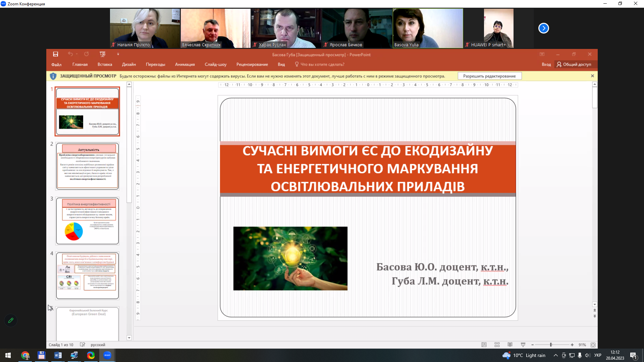This screenshot has height=362, width=644.
Task: Start Slide Show view from status bar
Action: coord(523,345)
